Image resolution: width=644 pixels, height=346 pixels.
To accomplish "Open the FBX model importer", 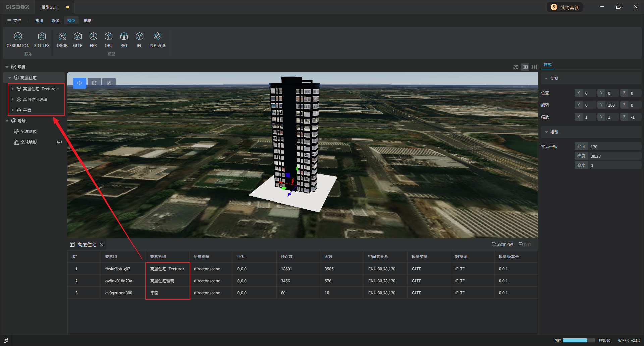I will 93,36.
